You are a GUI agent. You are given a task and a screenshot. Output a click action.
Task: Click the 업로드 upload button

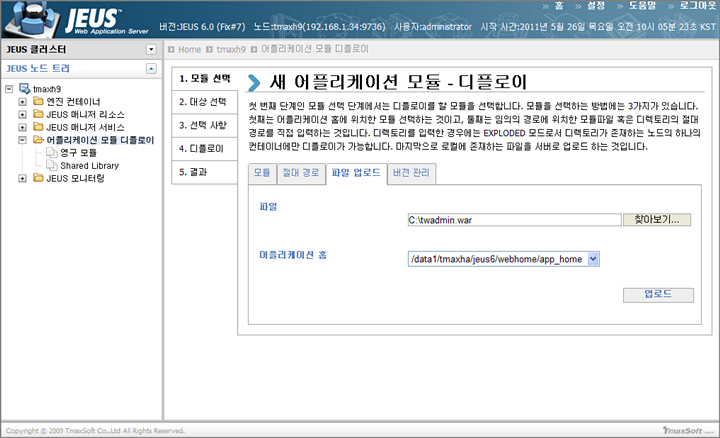tap(658, 294)
